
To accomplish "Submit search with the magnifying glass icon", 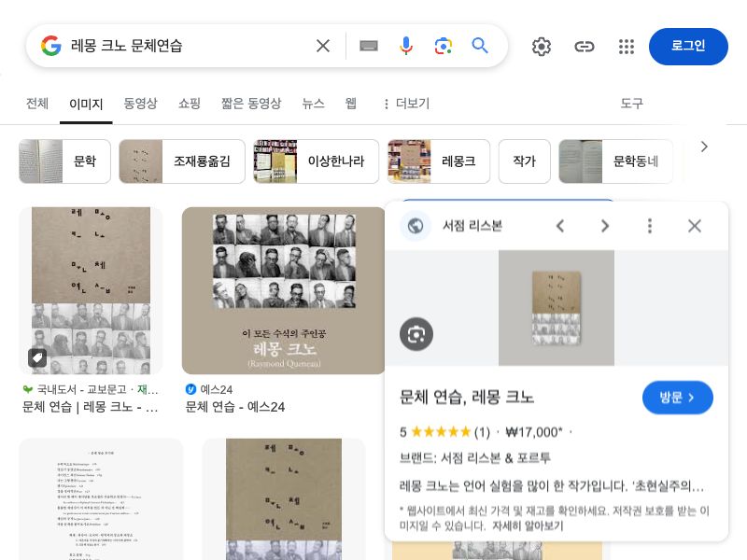I will 480,46.
